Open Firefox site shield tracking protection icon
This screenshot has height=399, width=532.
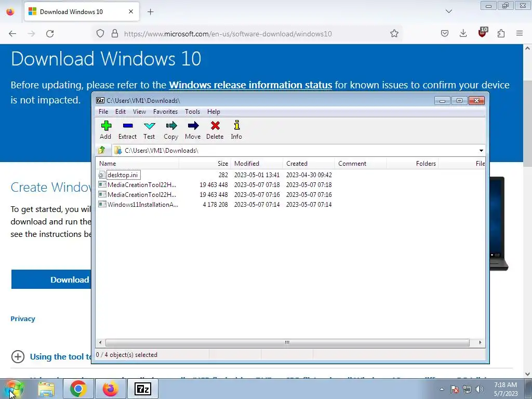[x=100, y=34]
